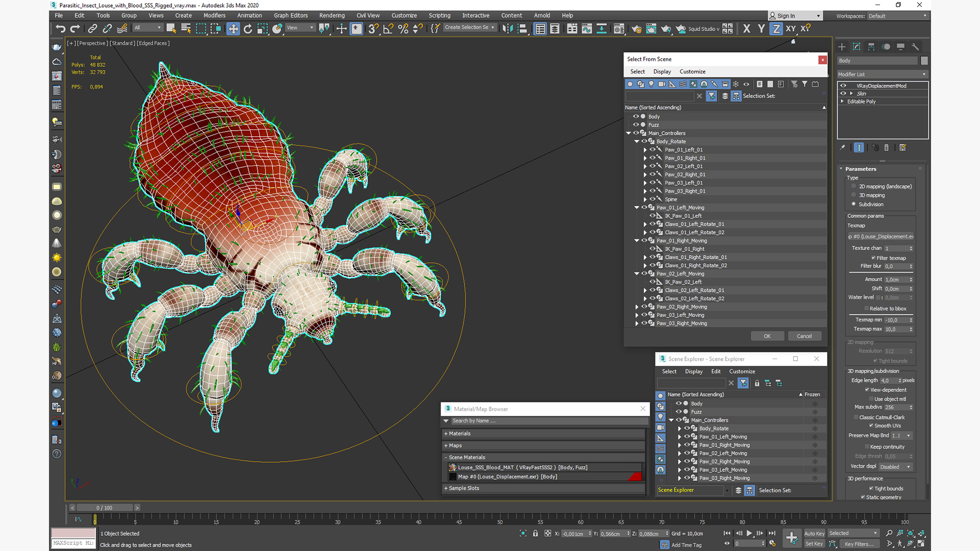Expand Paw_03_Left_Moving in Select From Scene
The image size is (980, 551).
click(637, 315)
